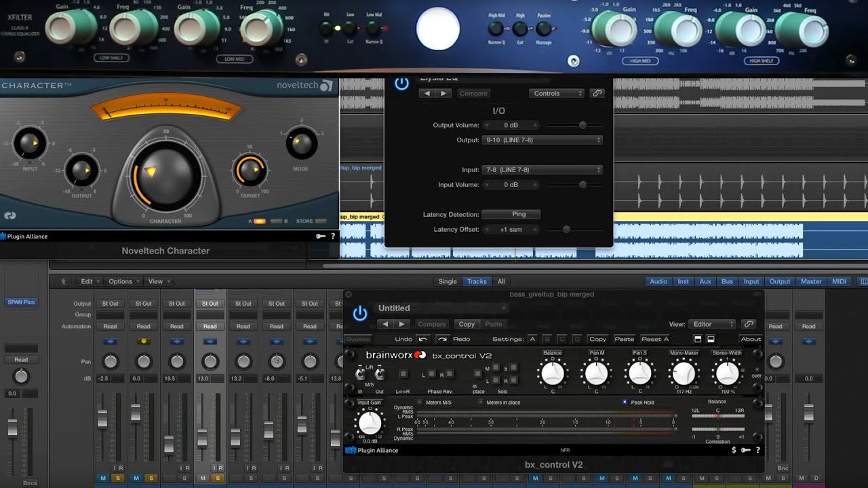Viewport: 868px width, 488px height.
Task: Enable Meters in place checkbox
Action: pyautogui.click(x=480, y=402)
